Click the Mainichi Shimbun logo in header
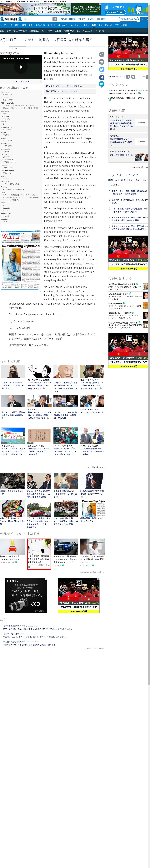150x868 pixels. tap(11, 19)
